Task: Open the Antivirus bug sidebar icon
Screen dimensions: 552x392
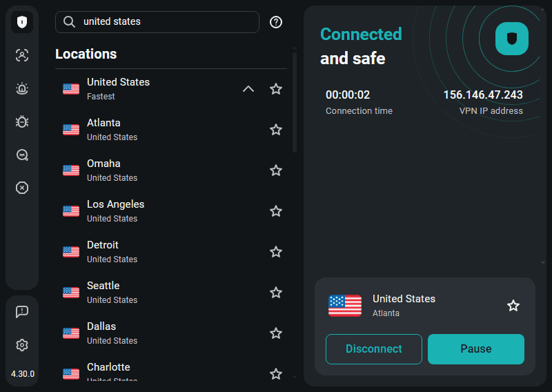Action: [x=22, y=121]
